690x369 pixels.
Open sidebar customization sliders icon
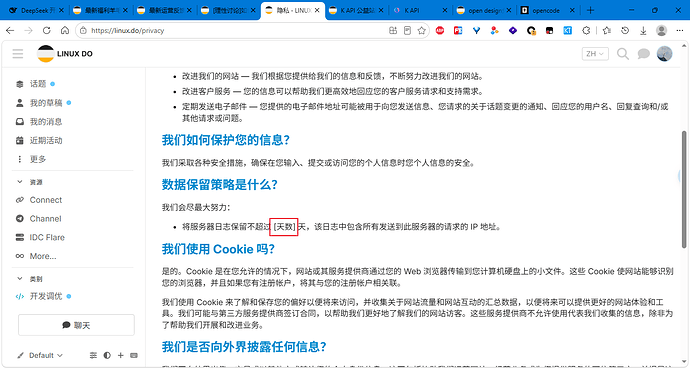93,355
